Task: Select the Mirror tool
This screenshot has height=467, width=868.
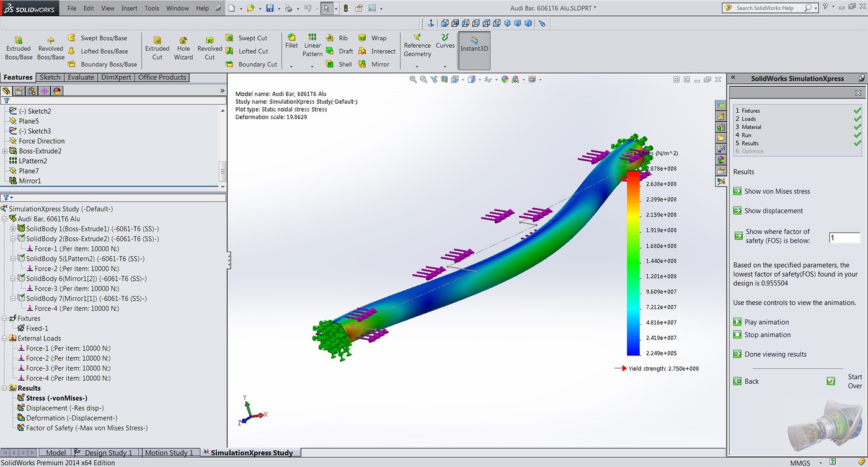Action: coord(374,64)
